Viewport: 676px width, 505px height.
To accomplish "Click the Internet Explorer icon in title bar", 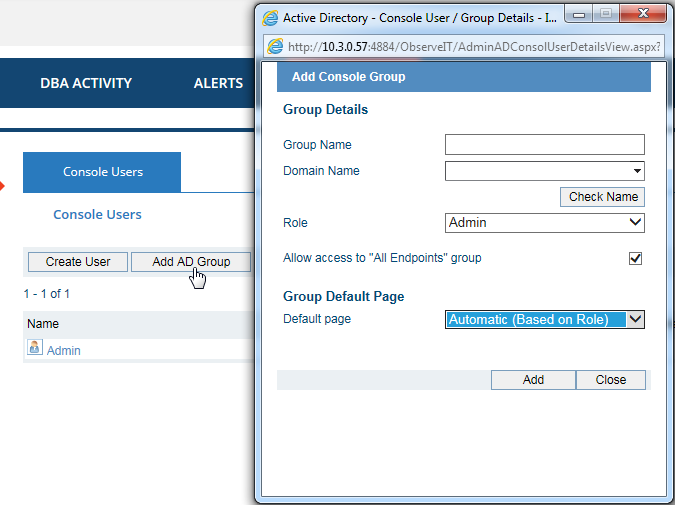I will [x=270, y=18].
